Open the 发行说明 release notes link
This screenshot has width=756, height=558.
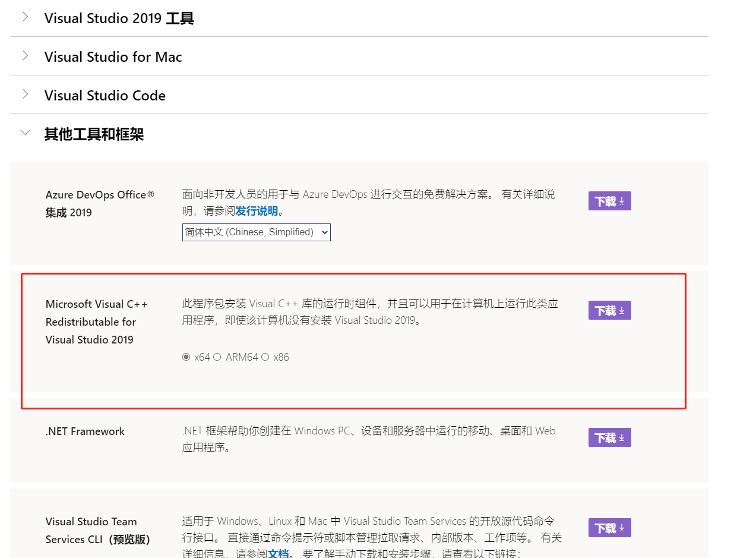click(257, 212)
